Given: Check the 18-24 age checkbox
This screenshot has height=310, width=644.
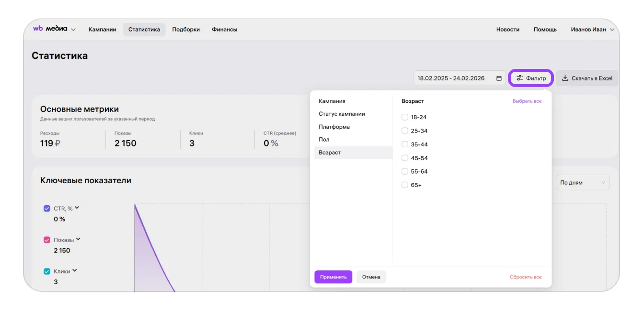Looking at the screenshot, I should pos(405,117).
